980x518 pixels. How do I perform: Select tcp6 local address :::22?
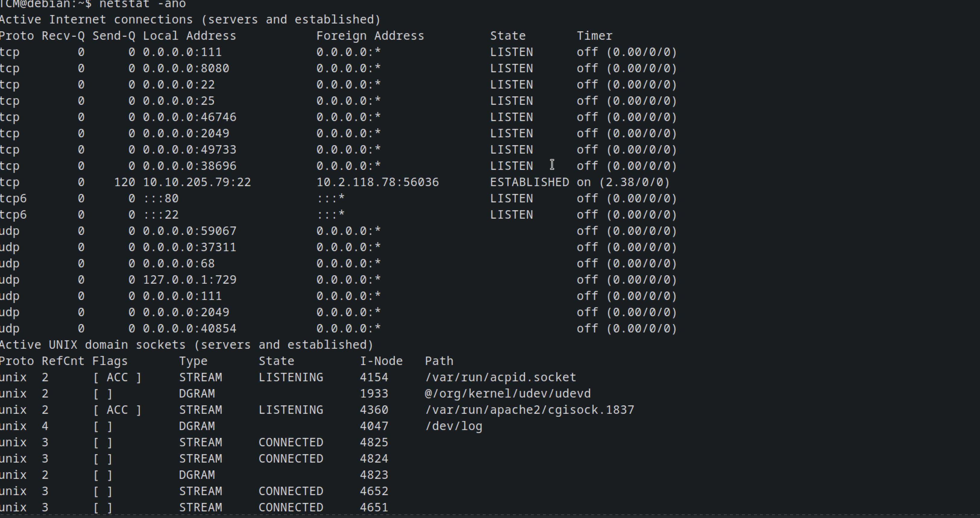click(x=161, y=215)
